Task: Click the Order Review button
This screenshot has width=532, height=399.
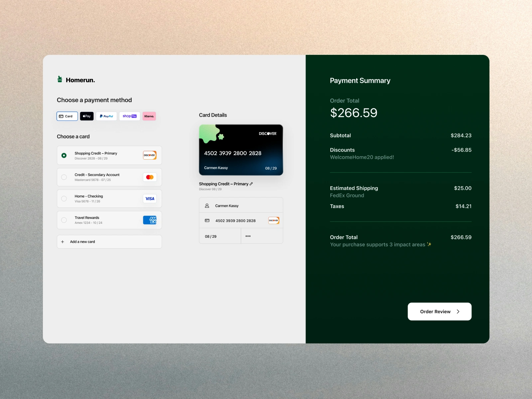Action: tap(440, 312)
